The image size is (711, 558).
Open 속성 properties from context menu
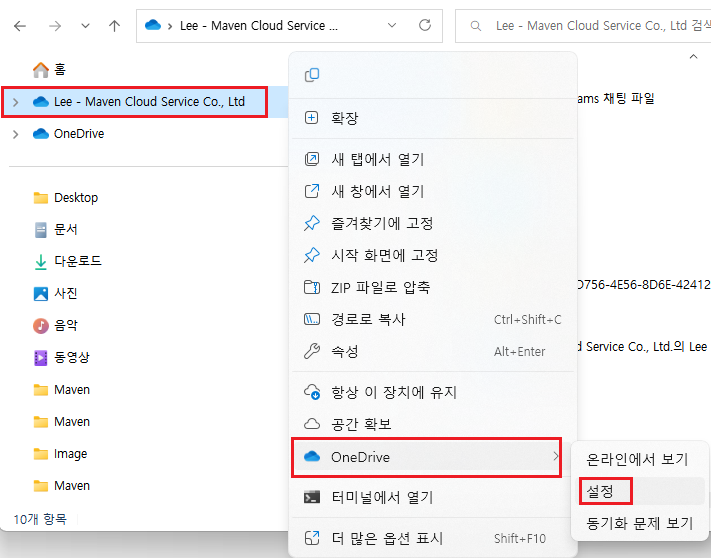click(433, 351)
